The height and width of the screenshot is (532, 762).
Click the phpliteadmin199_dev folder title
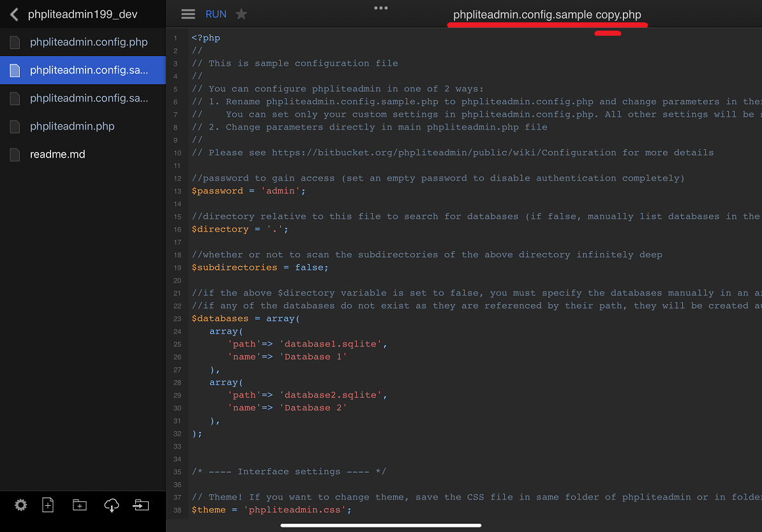(82, 15)
